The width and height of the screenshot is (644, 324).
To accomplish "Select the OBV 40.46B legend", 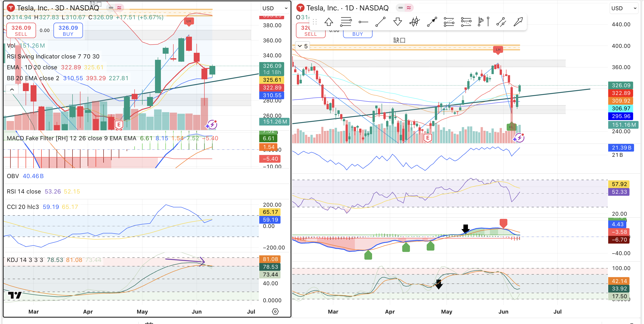I will 25,176.
